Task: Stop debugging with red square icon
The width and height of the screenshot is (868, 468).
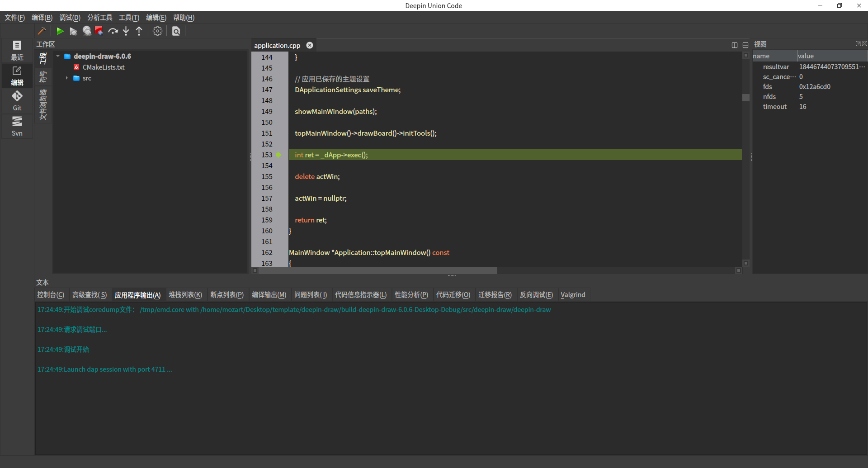Action: coord(99,31)
